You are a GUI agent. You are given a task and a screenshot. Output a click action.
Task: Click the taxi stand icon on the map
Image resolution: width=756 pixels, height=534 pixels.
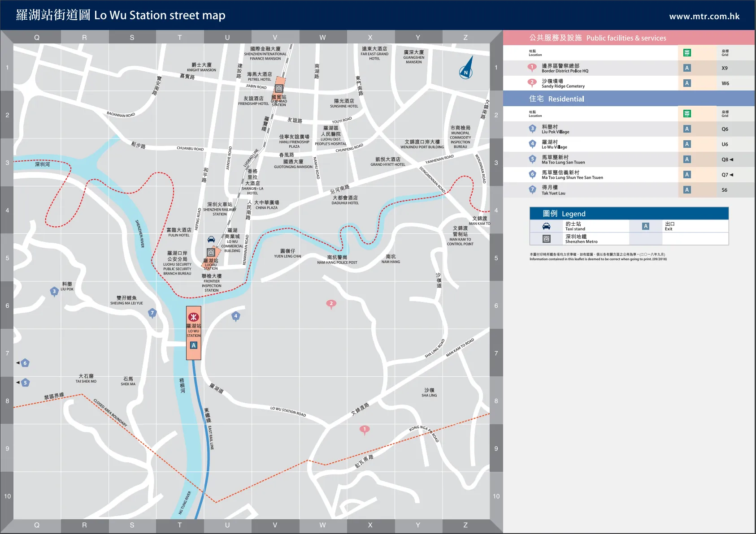211,239
